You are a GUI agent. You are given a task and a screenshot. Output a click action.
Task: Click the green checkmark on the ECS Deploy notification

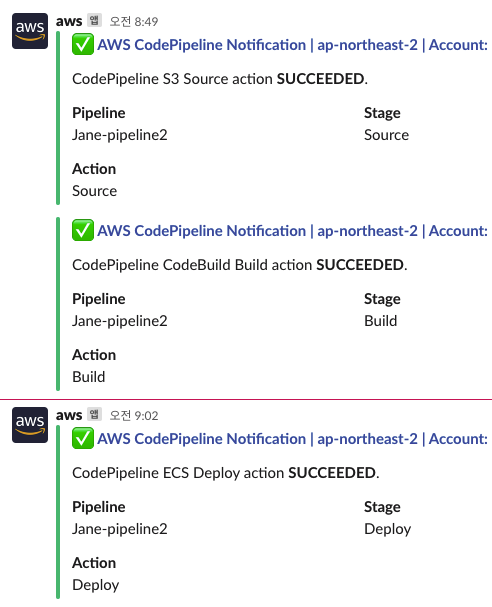(83, 438)
